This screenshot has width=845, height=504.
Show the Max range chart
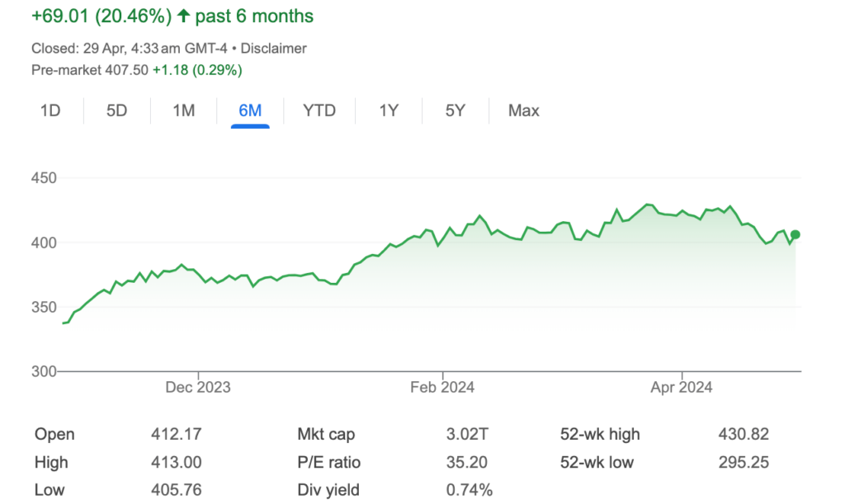tap(523, 111)
